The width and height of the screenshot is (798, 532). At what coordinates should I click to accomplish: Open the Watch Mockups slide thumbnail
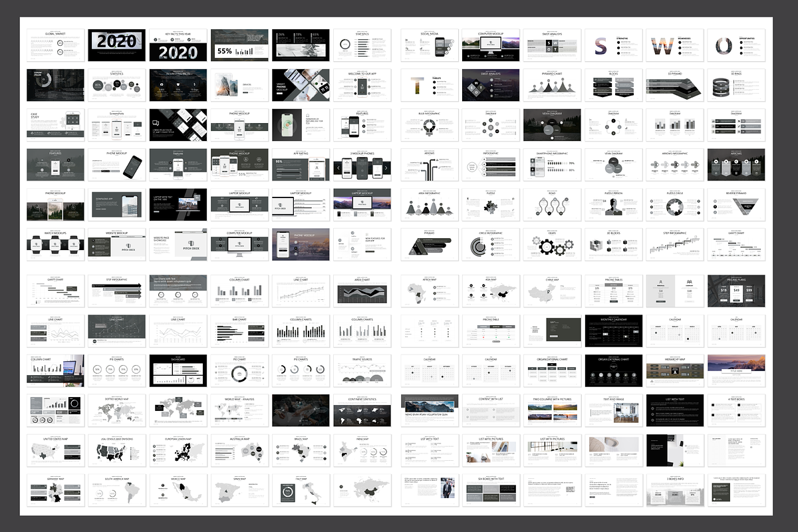(55, 245)
